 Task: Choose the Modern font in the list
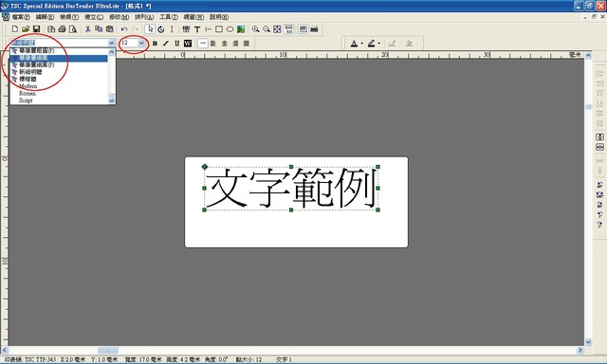tap(59, 86)
